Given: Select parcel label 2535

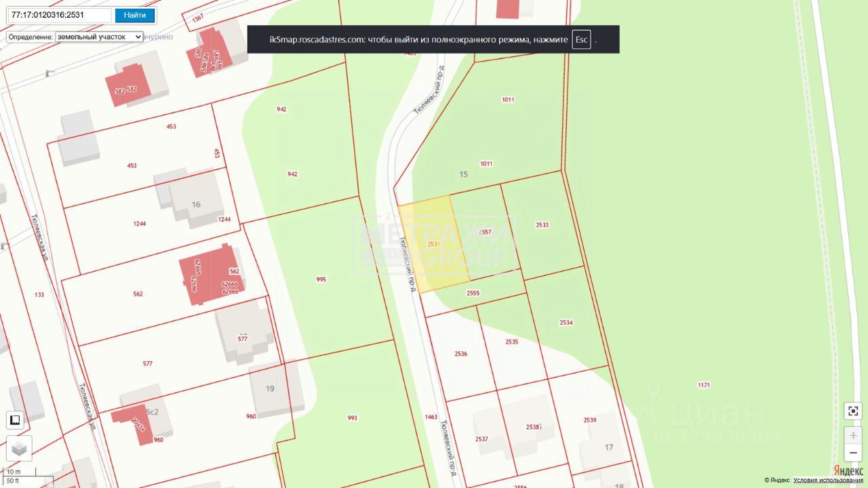Looking at the screenshot, I should tap(511, 342).
